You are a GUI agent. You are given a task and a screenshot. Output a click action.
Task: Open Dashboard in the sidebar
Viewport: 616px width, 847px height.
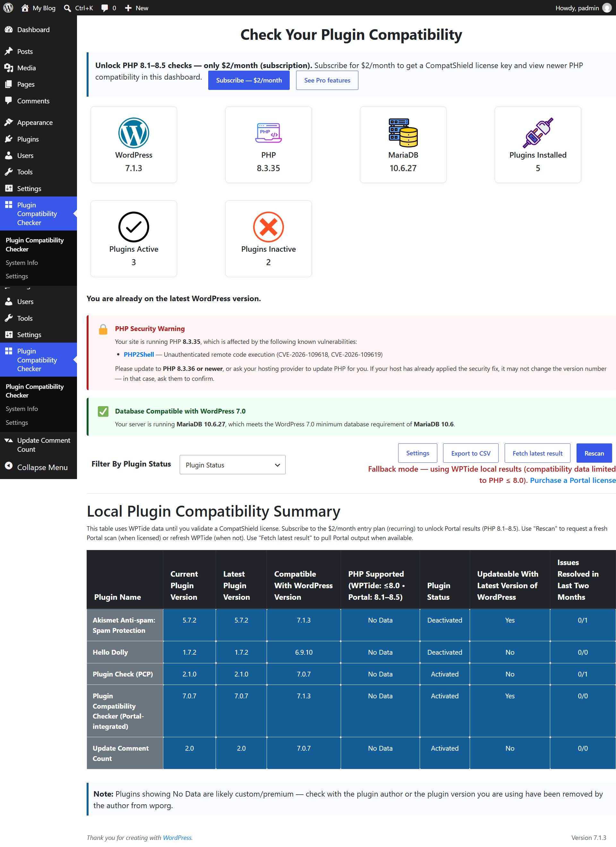pos(38,30)
